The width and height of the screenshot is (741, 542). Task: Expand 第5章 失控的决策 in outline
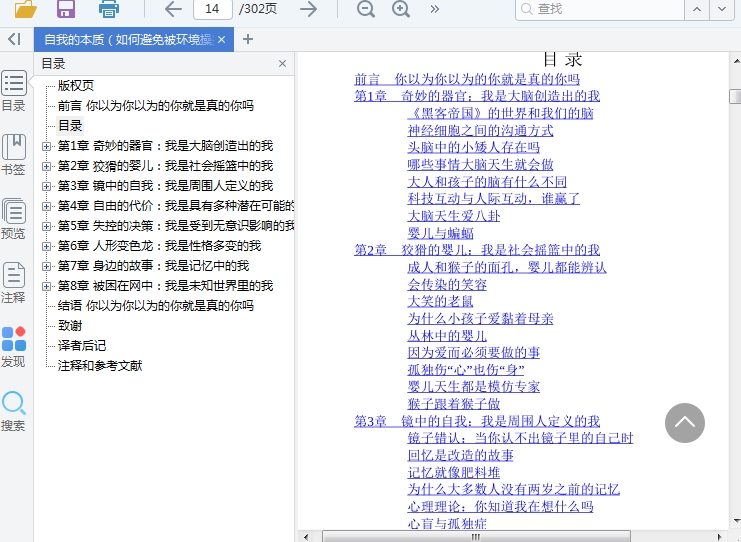pyautogui.click(x=46, y=226)
